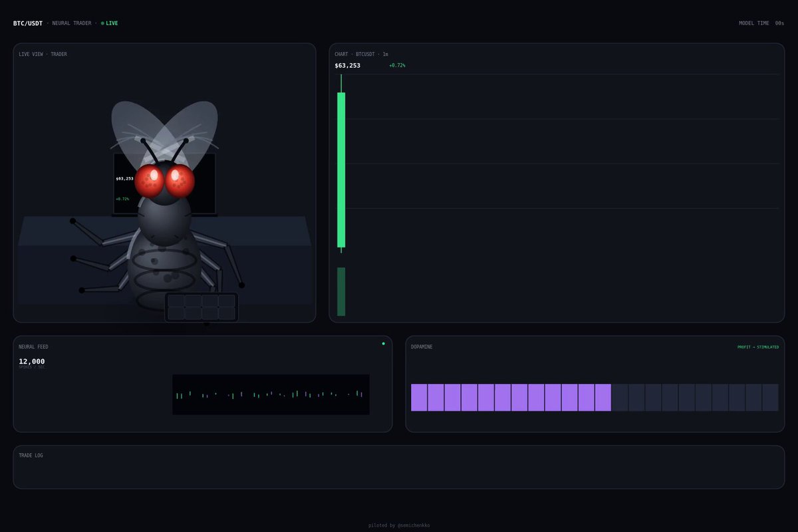Click the 12,000 spikes value
This screenshot has height=532, width=798.
(32, 361)
